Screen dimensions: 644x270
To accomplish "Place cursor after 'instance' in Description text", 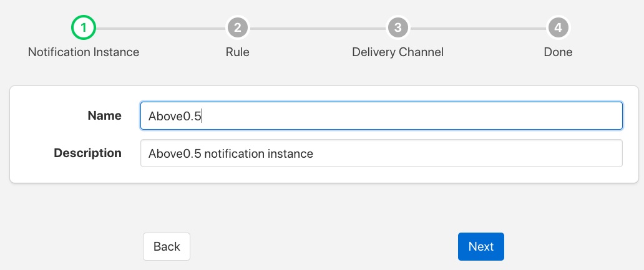I will (314, 153).
